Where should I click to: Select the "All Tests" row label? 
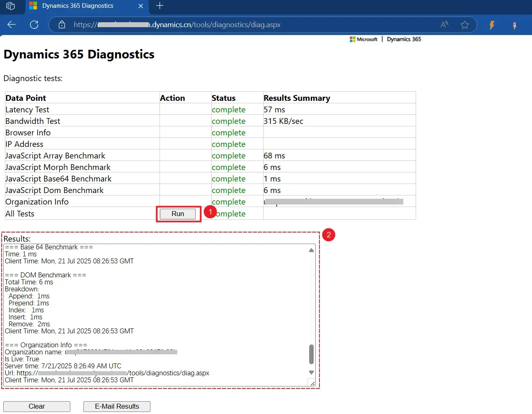click(x=20, y=214)
